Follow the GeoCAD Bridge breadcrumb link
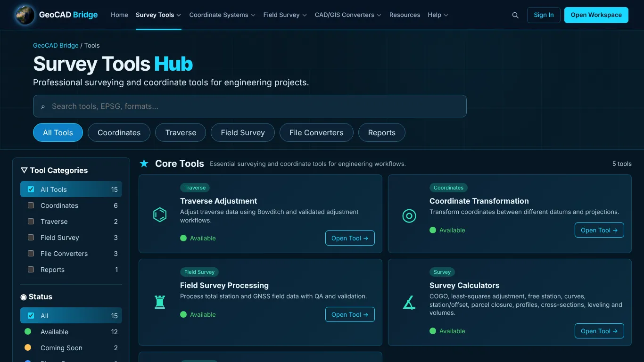The width and height of the screenshot is (644, 362). [56, 46]
